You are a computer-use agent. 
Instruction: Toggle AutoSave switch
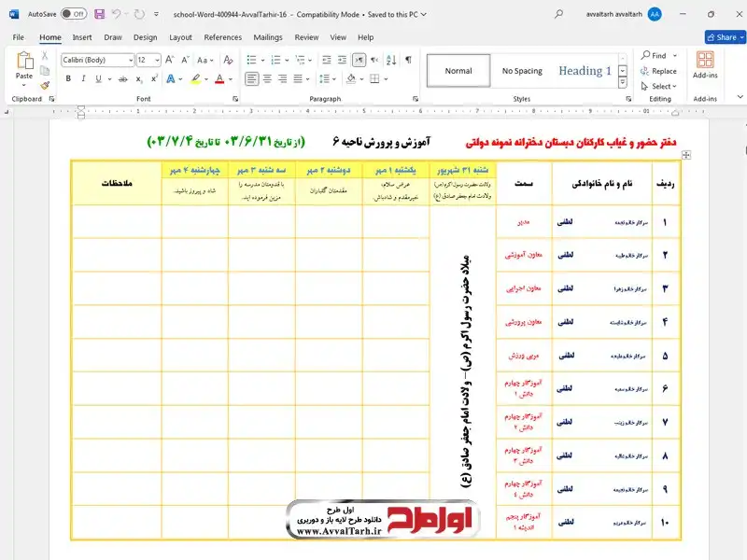click(74, 14)
